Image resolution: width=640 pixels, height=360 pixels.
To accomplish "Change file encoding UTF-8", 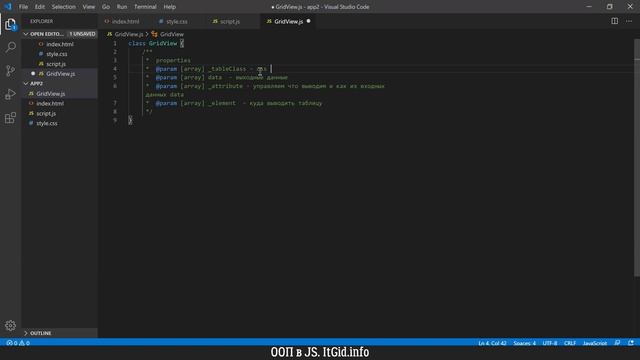I will tap(550, 343).
